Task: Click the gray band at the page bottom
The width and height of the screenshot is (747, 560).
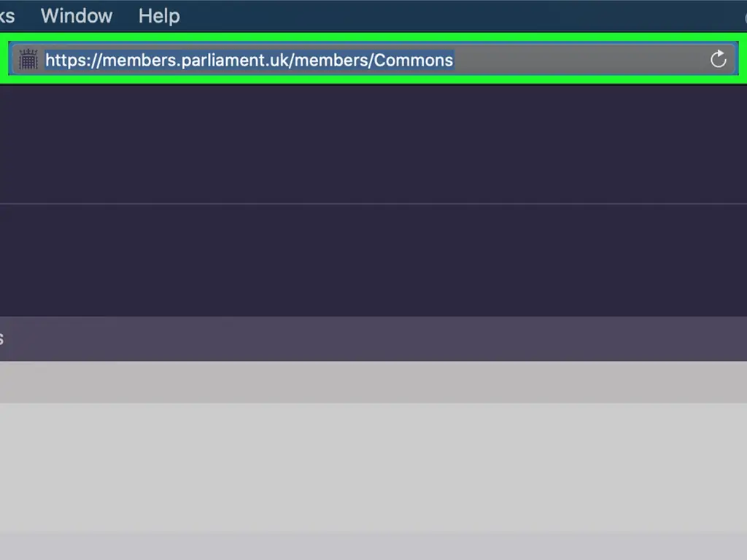Action: tap(373, 547)
